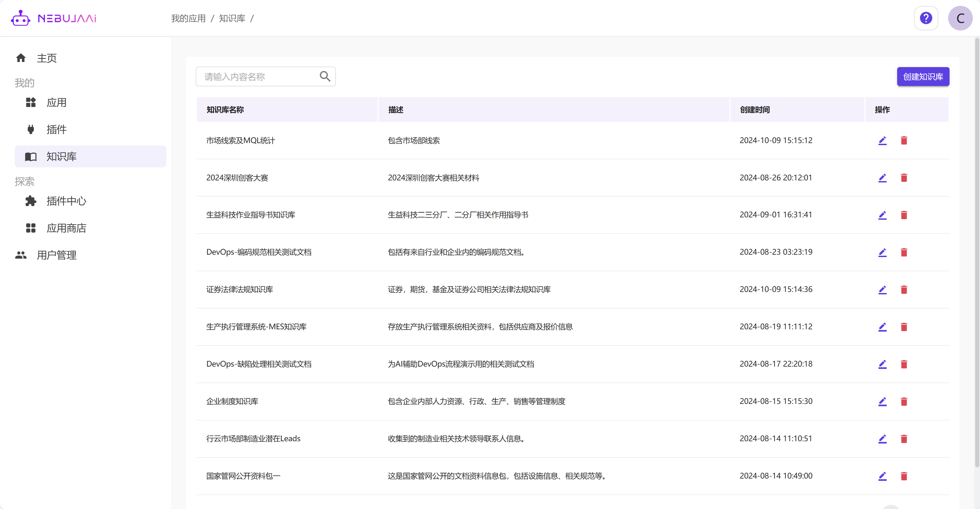Image resolution: width=980 pixels, height=509 pixels.
Task: Open the user avatar C menu
Action: coord(960,18)
